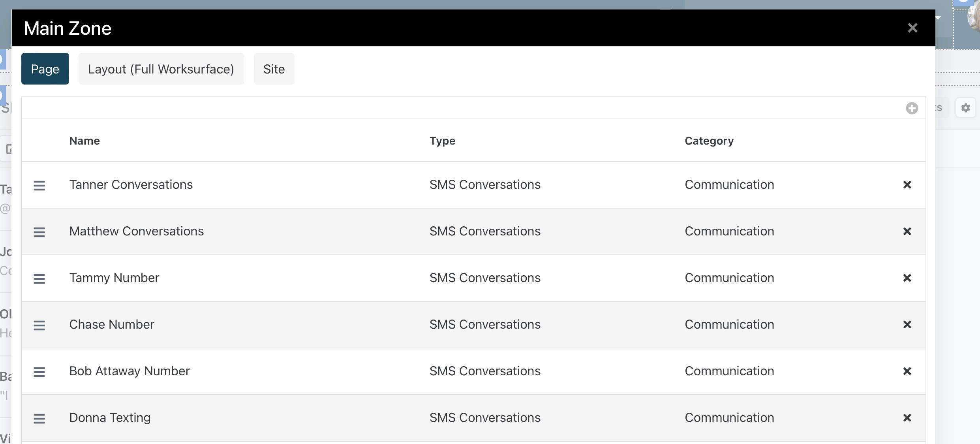Click SMS Conversations type in Tammy Number row
This screenshot has height=444, width=980.
[x=485, y=278]
